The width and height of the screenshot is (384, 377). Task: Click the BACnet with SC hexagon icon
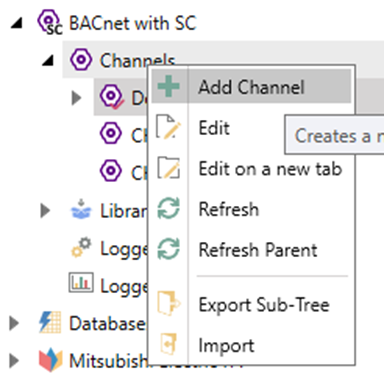pos(50,22)
